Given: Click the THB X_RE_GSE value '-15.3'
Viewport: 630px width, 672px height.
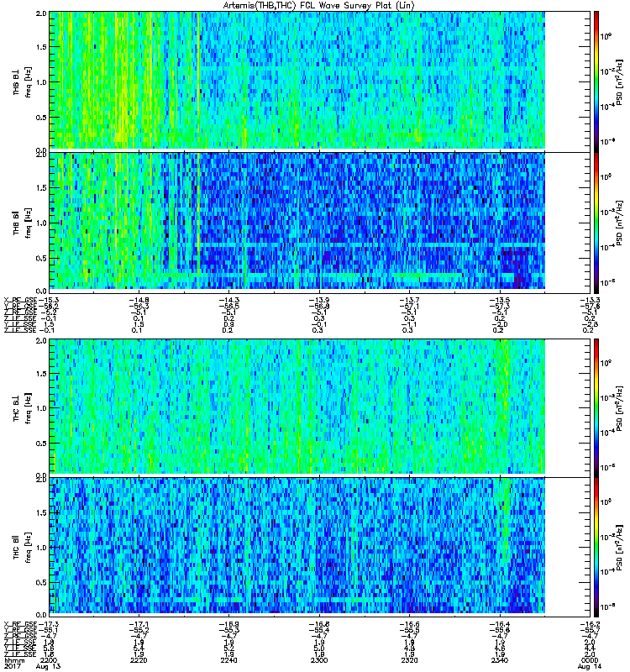Looking at the screenshot, I should click(x=48, y=300).
